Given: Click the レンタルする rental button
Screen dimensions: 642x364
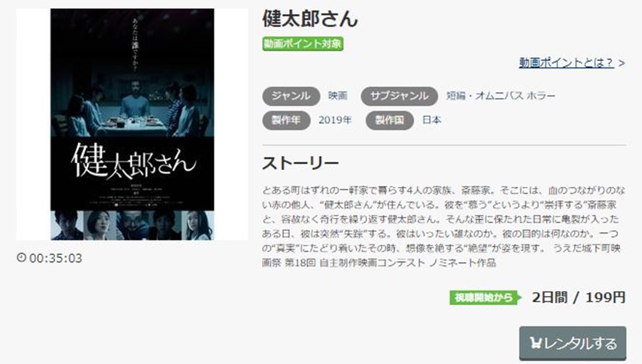Looking at the screenshot, I should tap(573, 343).
